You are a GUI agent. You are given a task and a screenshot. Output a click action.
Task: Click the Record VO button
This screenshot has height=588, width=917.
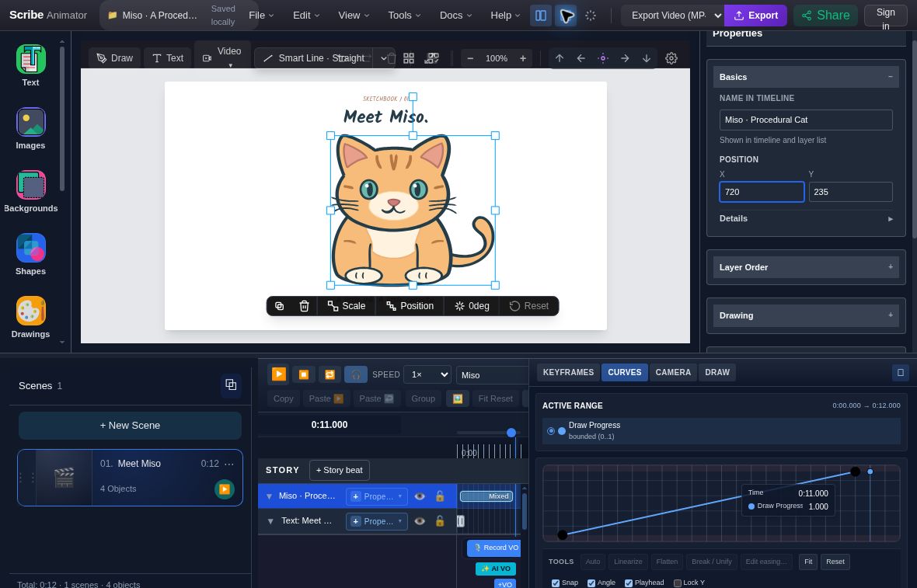click(494, 548)
